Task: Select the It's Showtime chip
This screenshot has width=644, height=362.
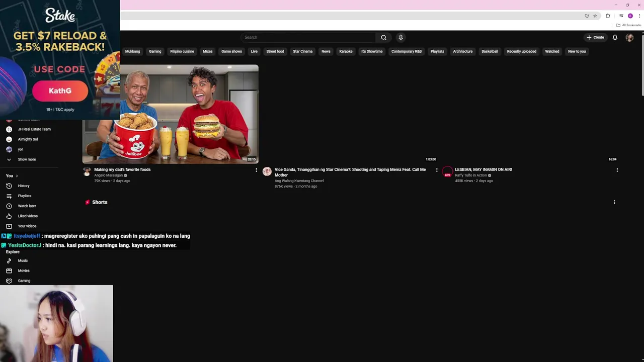Action: (x=372, y=51)
